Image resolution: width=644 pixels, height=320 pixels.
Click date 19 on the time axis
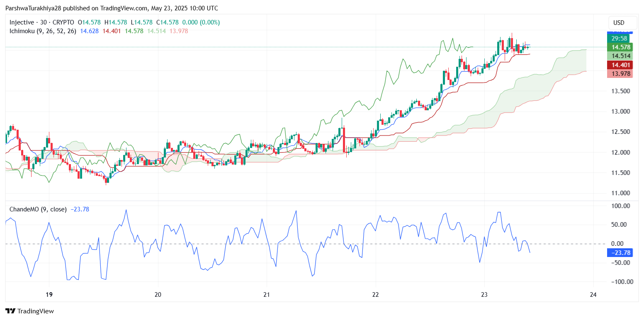[49, 294]
